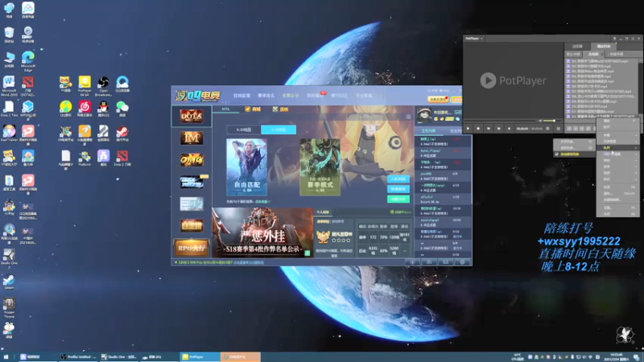The height and width of the screenshot is (362, 644).
Task: Toggle the checked auto-save list option in submenu
Action: (x=574, y=154)
